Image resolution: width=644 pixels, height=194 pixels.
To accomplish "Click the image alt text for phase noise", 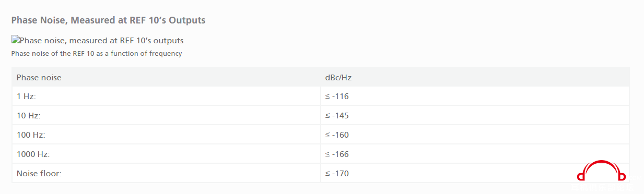I will [101, 40].
